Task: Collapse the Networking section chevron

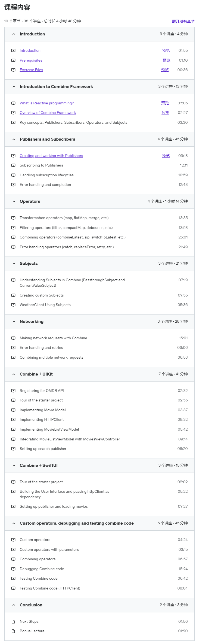Action: click(14, 322)
